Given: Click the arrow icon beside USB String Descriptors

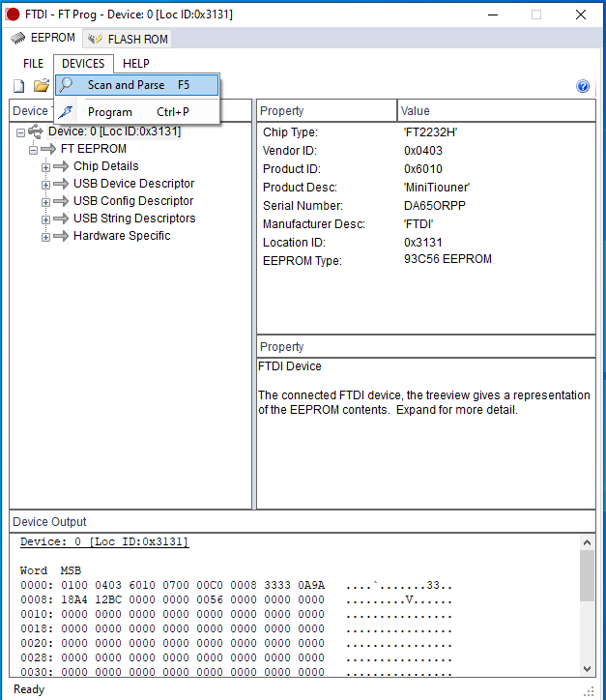Looking at the screenshot, I should [x=61, y=219].
